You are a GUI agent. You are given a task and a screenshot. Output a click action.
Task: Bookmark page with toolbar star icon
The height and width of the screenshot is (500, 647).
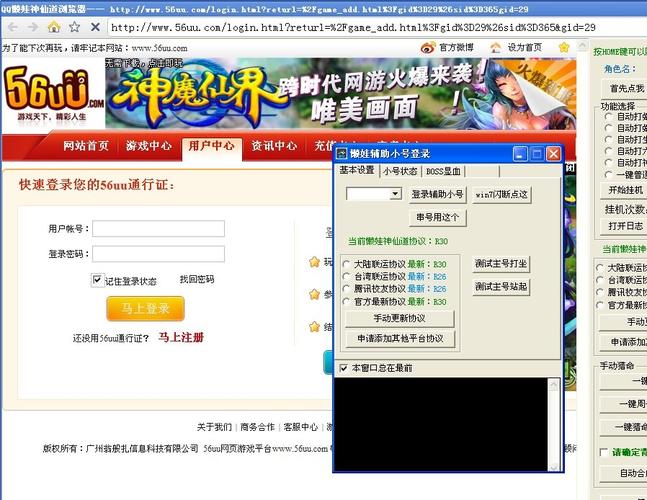click(x=74, y=27)
